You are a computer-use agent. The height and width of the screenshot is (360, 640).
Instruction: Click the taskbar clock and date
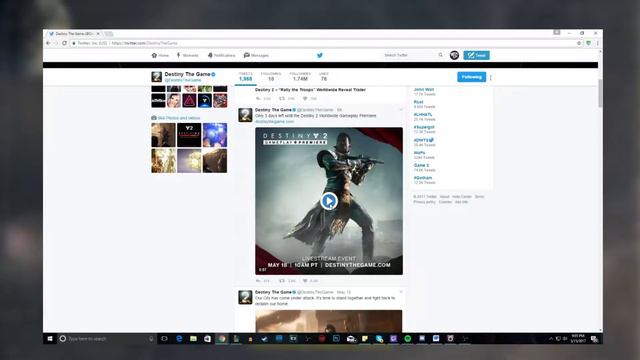coord(578,338)
